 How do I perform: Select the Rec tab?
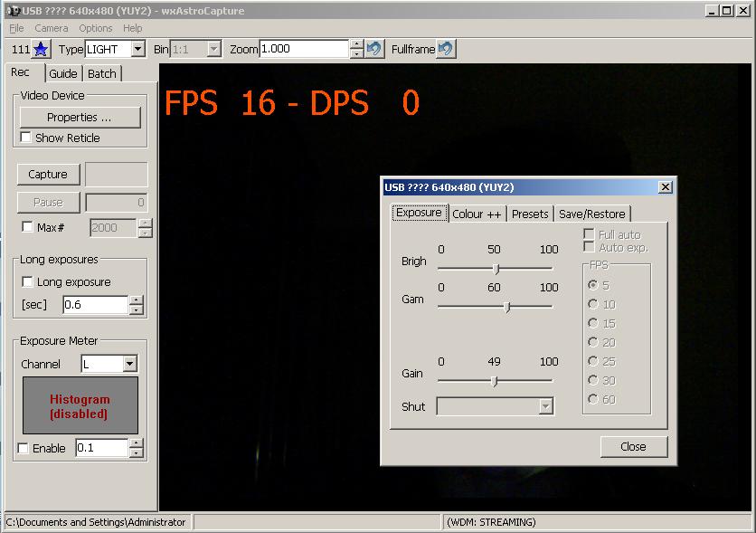20,72
